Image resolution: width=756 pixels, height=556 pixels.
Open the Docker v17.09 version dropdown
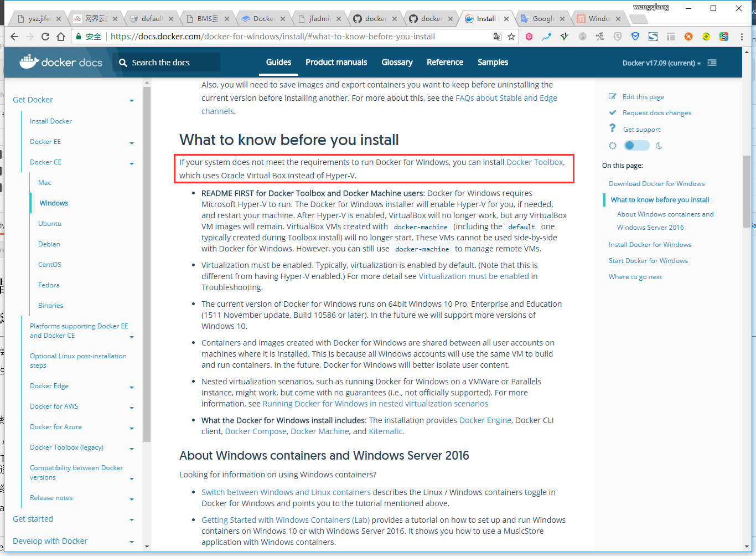(661, 63)
